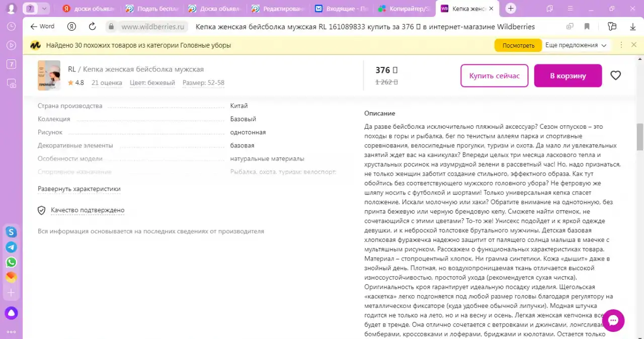Open the collections icon beside downloads
The width and height of the screenshot is (644, 339).
[x=612, y=27]
